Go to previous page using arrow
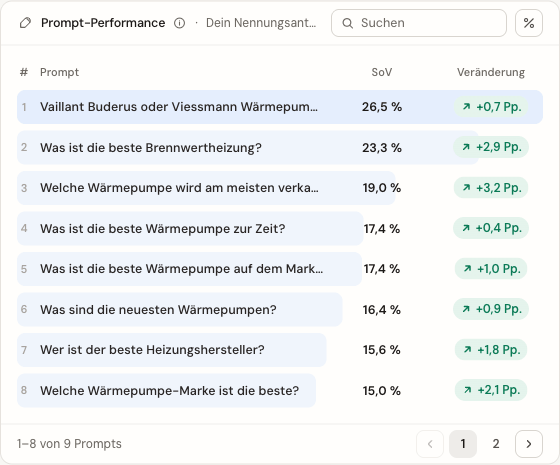 click(430, 444)
